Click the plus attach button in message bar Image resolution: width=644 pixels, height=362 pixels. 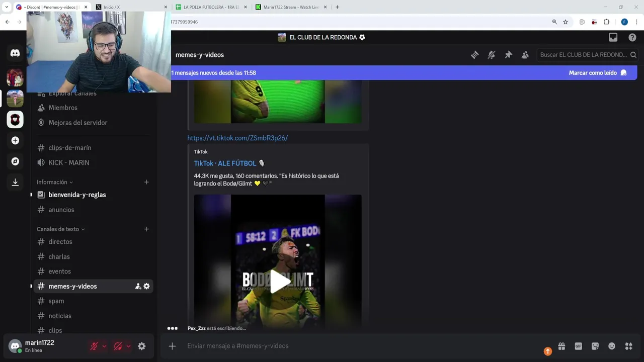point(172,346)
